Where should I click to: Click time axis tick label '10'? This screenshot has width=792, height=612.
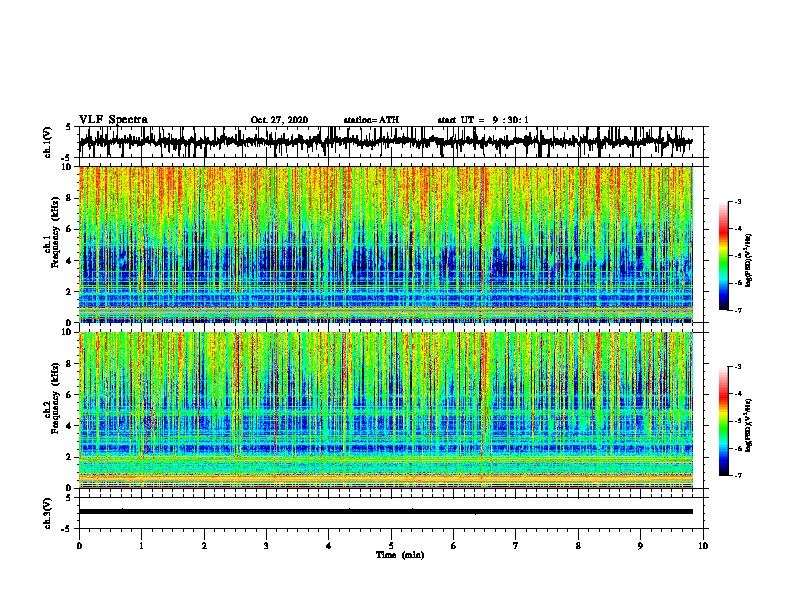(x=703, y=545)
